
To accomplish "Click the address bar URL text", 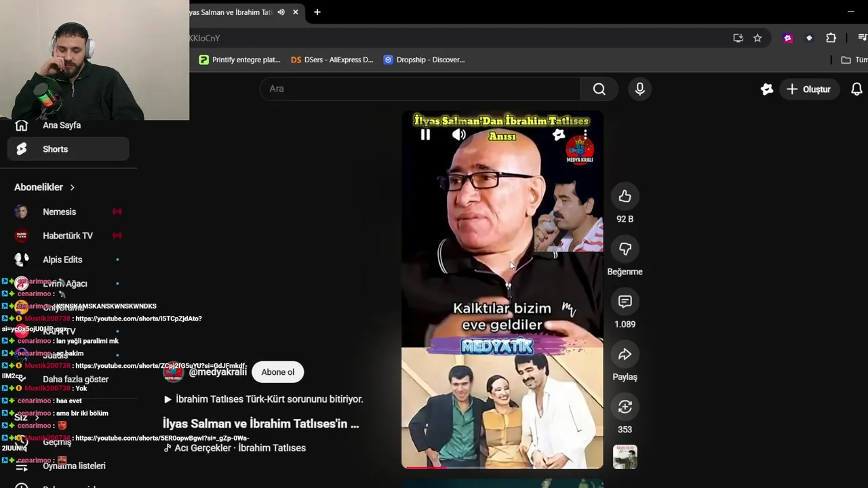I will click(x=205, y=38).
